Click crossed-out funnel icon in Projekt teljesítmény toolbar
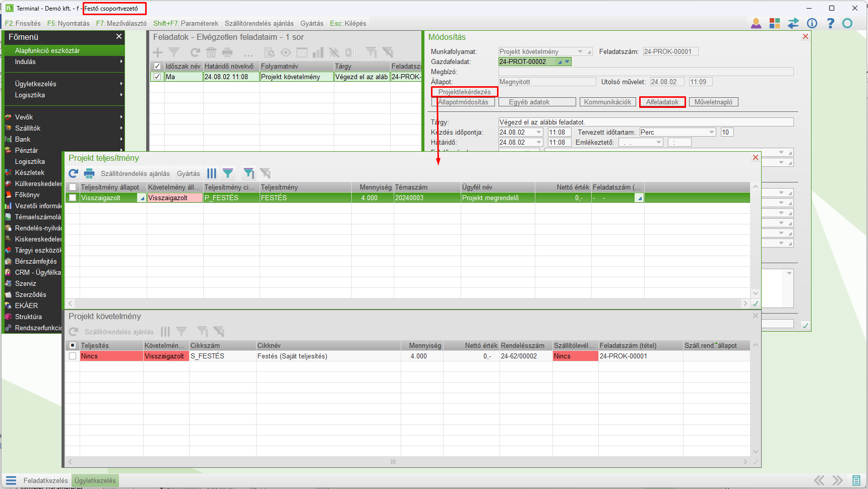The width and height of the screenshot is (868, 489). coord(266,173)
